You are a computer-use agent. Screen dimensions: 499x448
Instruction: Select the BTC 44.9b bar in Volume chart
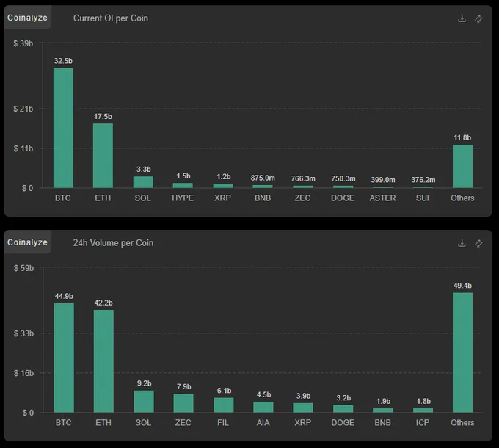(x=64, y=358)
